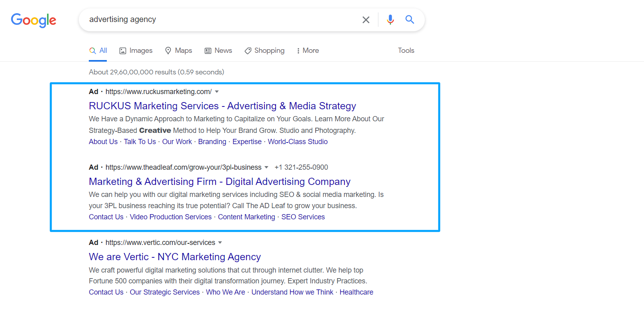The height and width of the screenshot is (309, 644).
Task: Switch to the Maps tab
Action: (x=178, y=50)
